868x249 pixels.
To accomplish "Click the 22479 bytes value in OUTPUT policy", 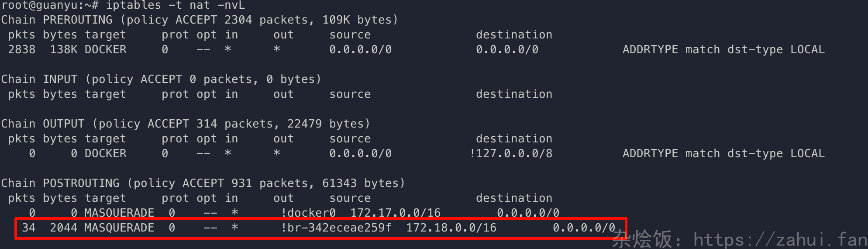I will (x=304, y=124).
